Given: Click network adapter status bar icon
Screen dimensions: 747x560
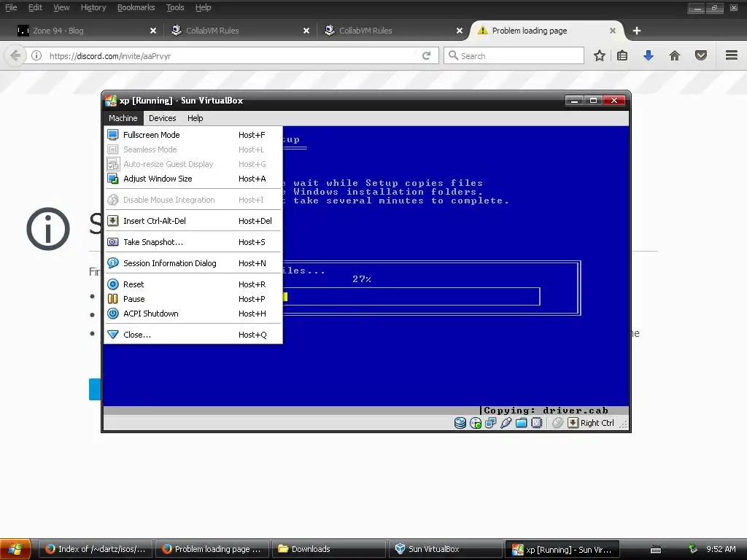Looking at the screenshot, I should pyautogui.click(x=491, y=423).
